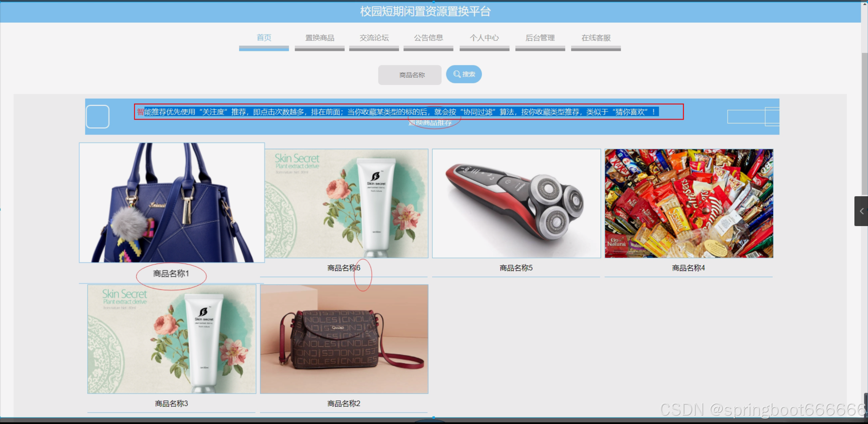Open 个人中心 menu
Screen dimensions: 868x424
click(484, 38)
